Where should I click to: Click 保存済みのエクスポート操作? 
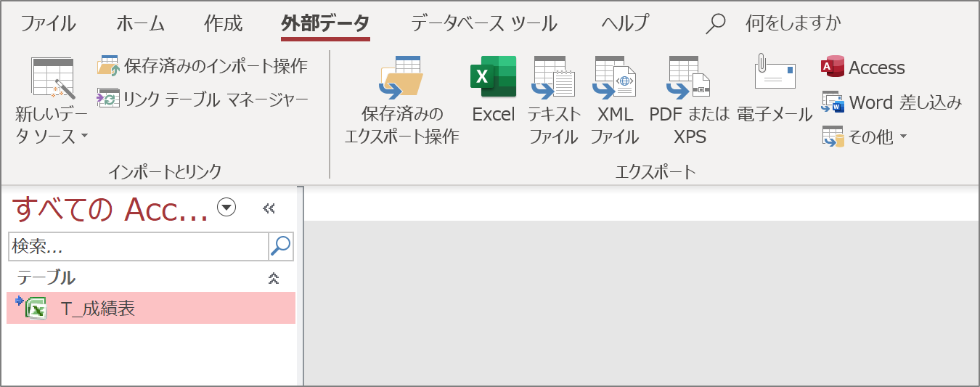(401, 102)
